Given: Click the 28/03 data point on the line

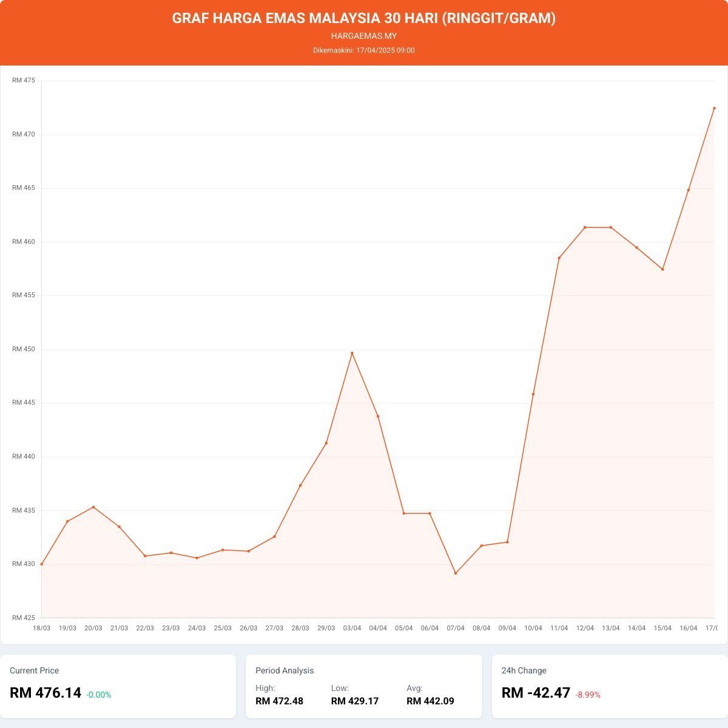Looking at the screenshot, I should 300,485.
